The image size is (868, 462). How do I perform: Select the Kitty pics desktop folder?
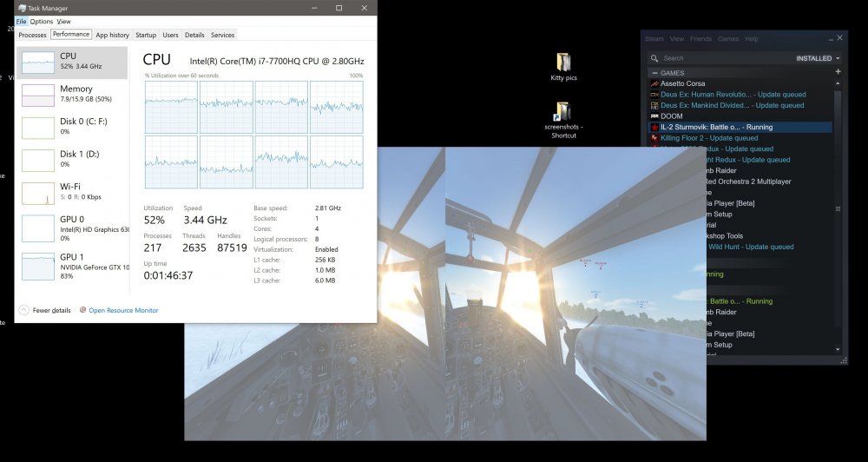tap(563, 67)
